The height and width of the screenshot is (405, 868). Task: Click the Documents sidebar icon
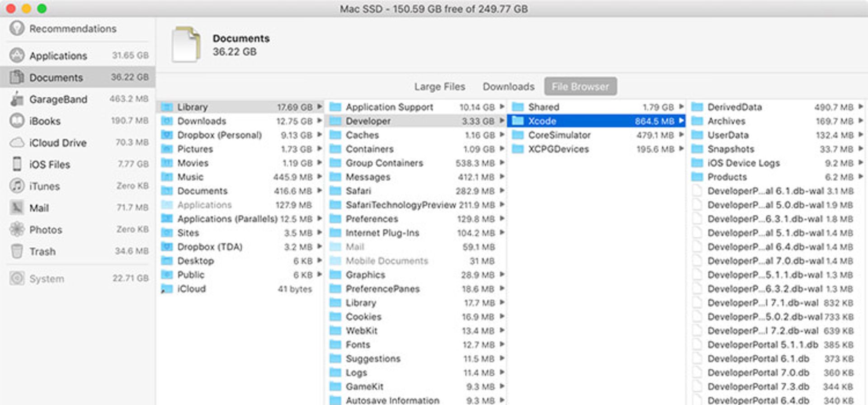pyautogui.click(x=17, y=77)
